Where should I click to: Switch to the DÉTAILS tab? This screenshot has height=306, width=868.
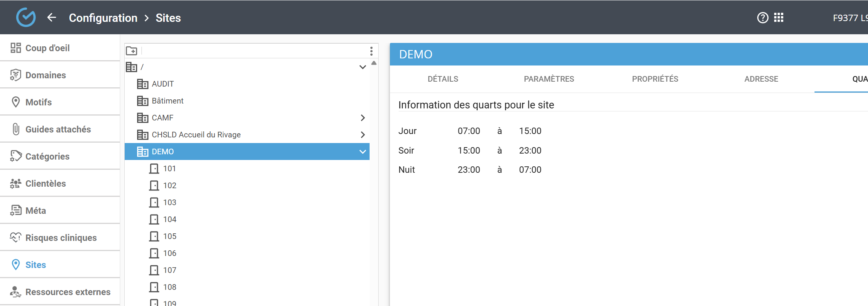point(443,79)
